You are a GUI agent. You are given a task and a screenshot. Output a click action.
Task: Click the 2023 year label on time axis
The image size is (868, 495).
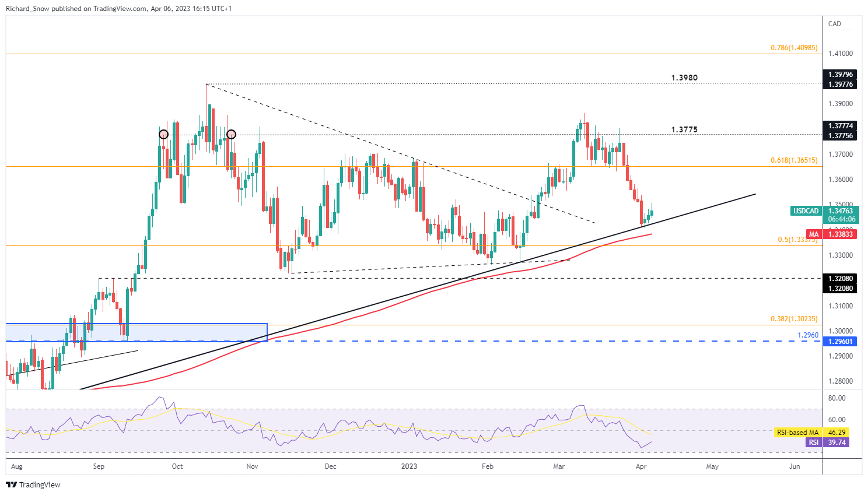coord(409,466)
